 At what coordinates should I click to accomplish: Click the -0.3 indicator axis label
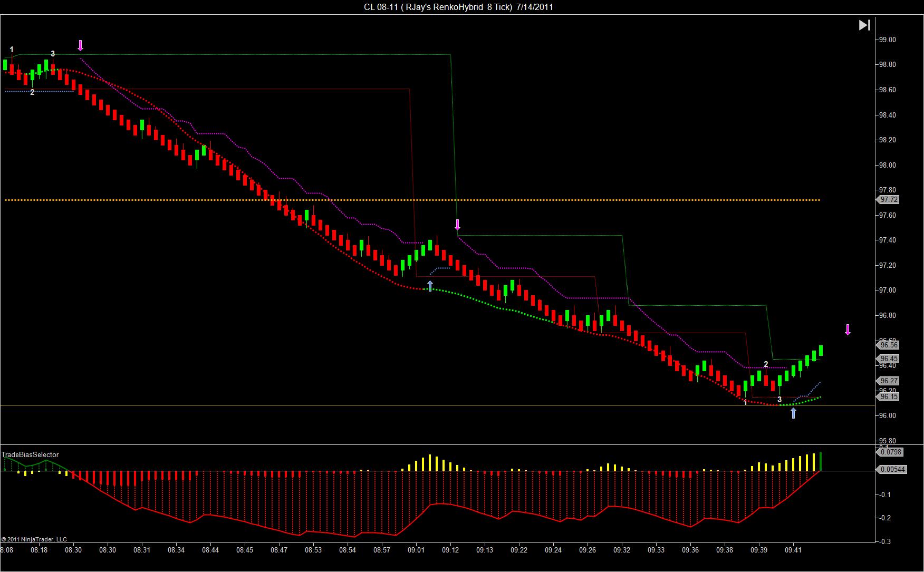884,542
